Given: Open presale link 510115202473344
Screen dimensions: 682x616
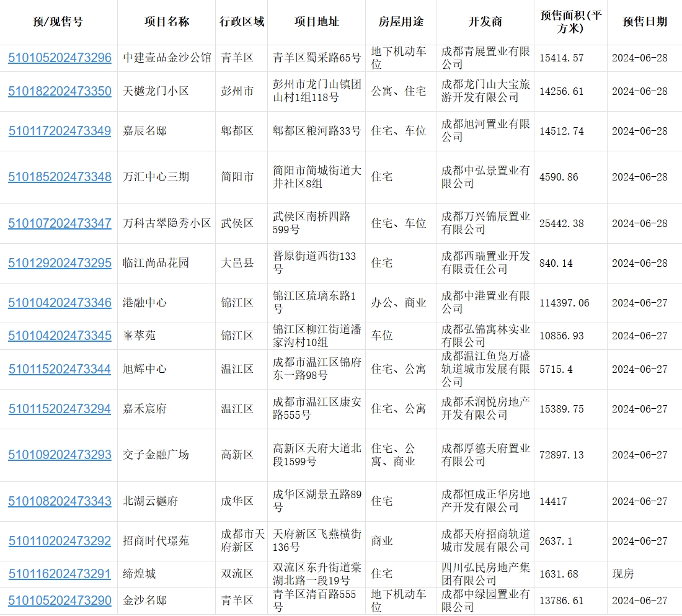Looking at the screenshot, I should click(60, 369).
